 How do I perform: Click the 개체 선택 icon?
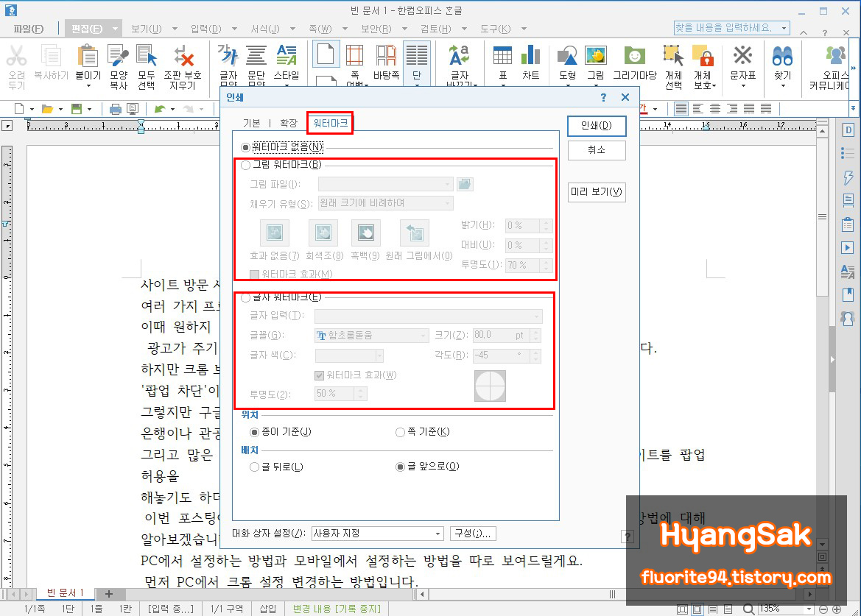point(673,56)
